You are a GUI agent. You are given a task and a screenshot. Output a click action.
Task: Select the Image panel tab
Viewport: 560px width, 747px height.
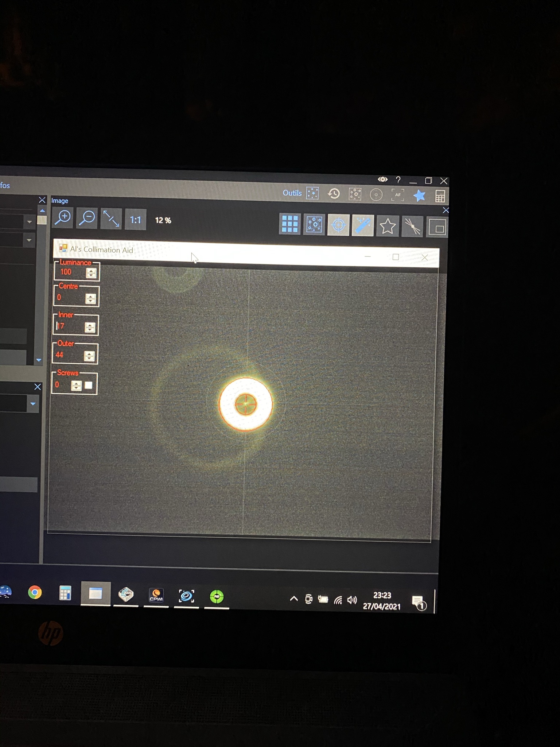click(59, 201)
